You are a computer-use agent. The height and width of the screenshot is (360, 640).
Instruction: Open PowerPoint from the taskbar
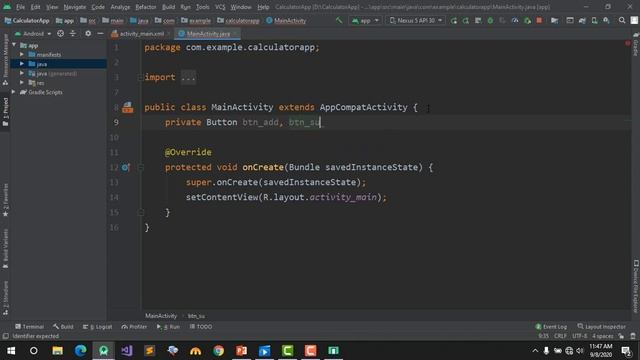tap(241, 351)
